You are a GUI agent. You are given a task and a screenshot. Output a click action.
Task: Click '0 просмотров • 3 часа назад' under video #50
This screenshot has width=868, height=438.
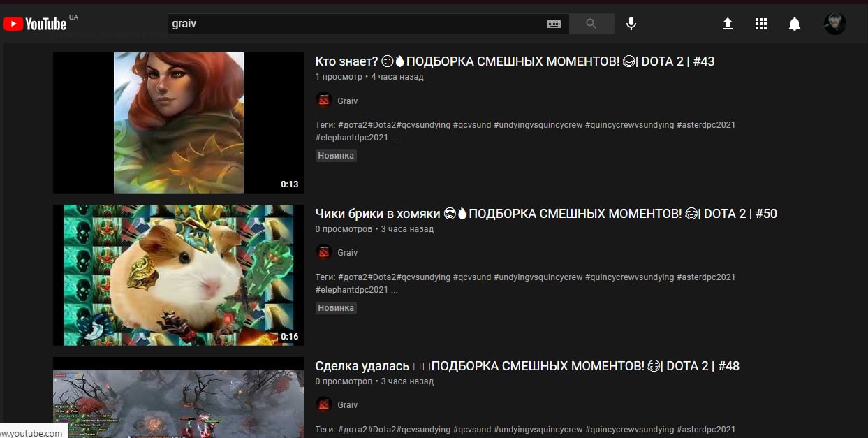click(x=374, y=229)
